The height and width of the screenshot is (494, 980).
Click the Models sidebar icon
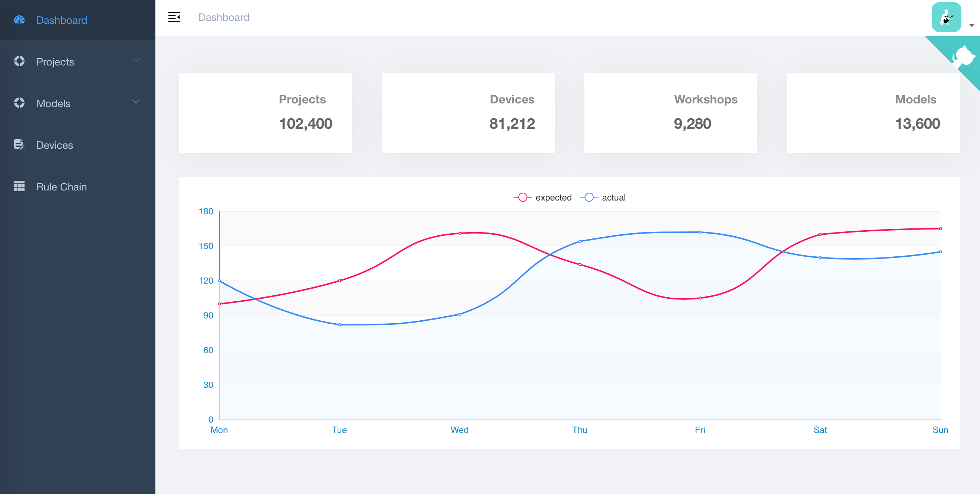click(x=19, y=103)
